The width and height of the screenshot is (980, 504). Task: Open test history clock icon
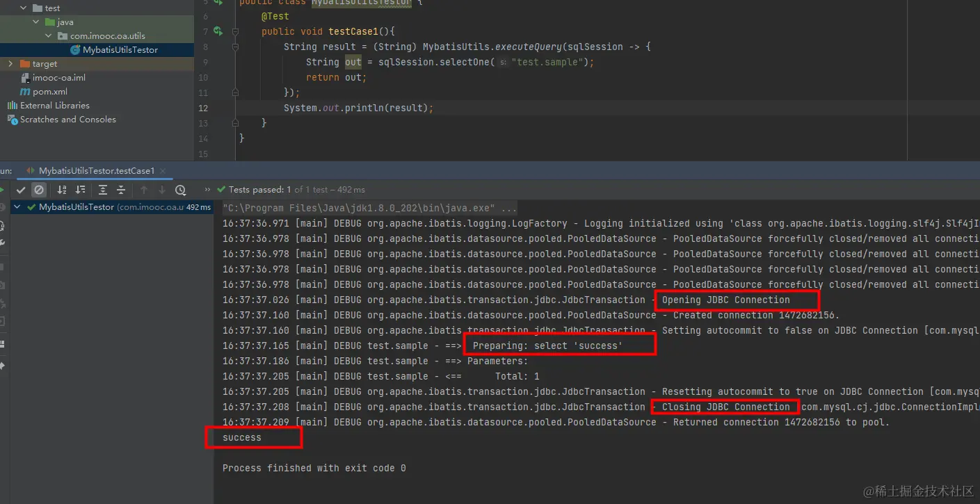point(181,190)
